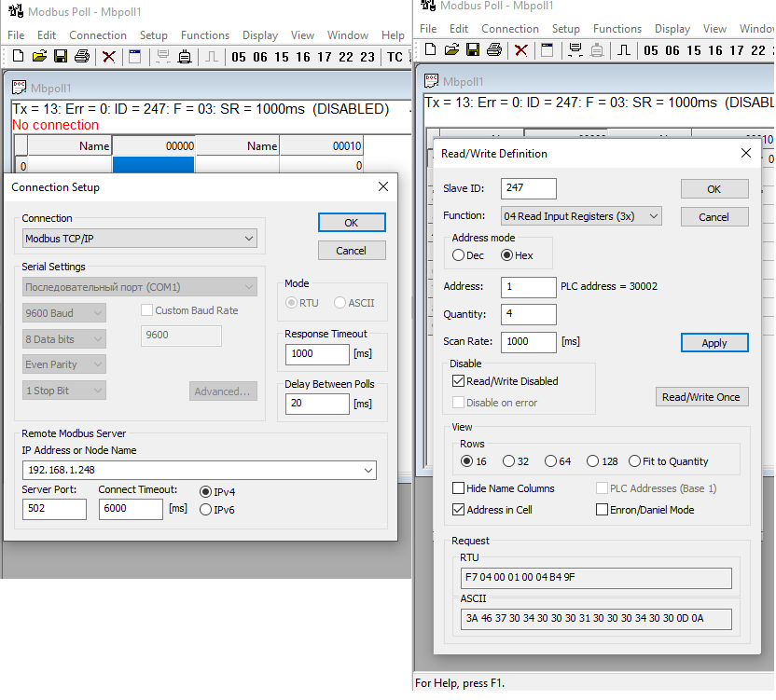Click Mbpoll1 document icon in right child window
Viewport: 776px width, 700px height.
[x=432, y=81]
